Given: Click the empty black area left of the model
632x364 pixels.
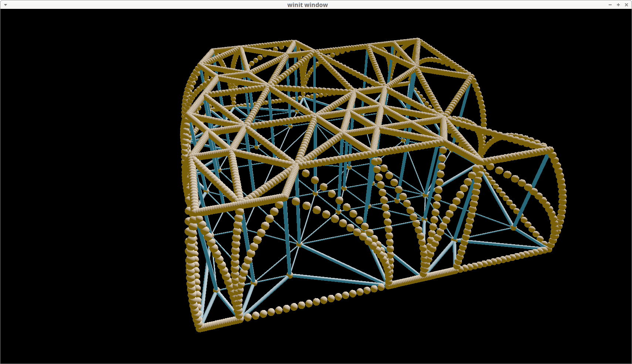Looking at the screenshot, I should [x=92, y=185].
